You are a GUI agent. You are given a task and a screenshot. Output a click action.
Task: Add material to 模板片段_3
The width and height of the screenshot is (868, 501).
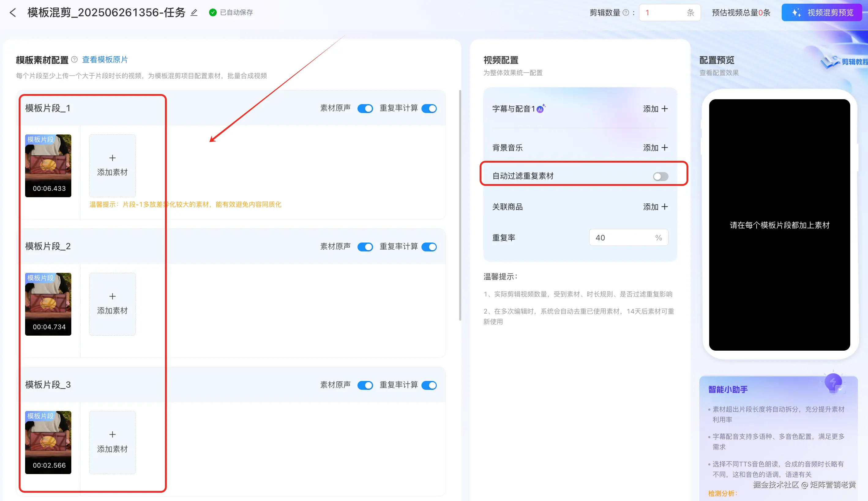coord(112,442)
